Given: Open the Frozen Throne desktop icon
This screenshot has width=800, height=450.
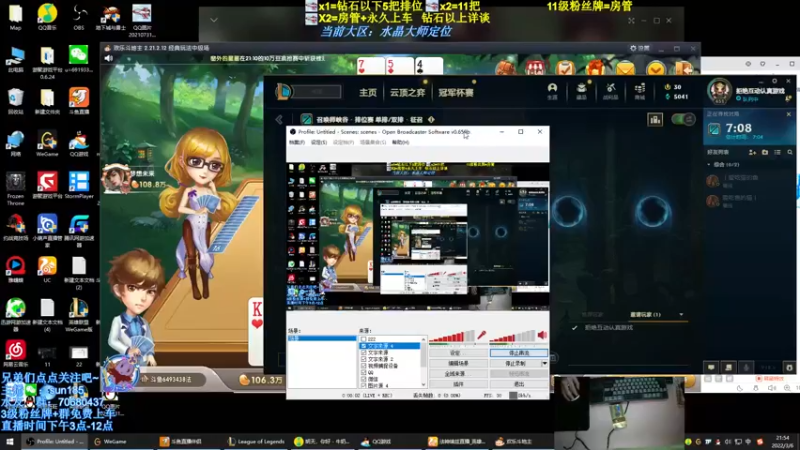Looking at the screenshot, I should click(x=15, y=188).
